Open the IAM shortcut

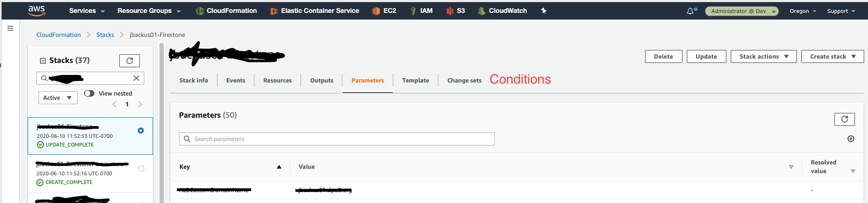pyautogui.click(x=421, y=10)
